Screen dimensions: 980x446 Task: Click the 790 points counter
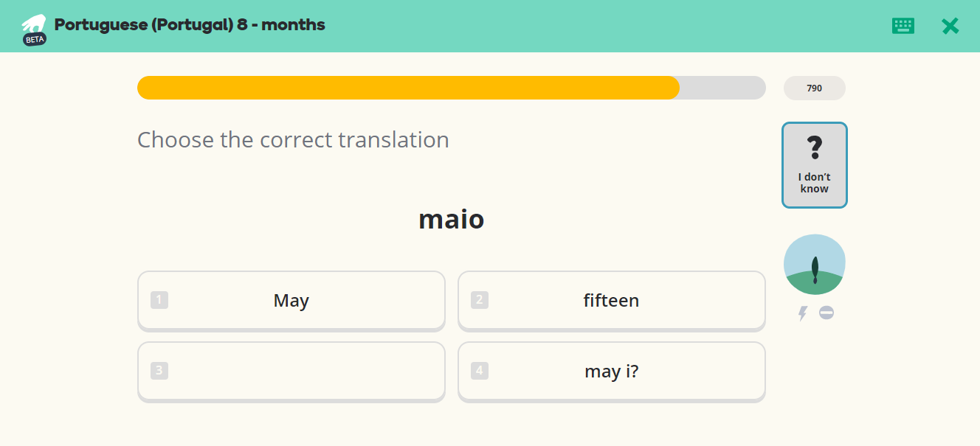[x=815, y=88]
